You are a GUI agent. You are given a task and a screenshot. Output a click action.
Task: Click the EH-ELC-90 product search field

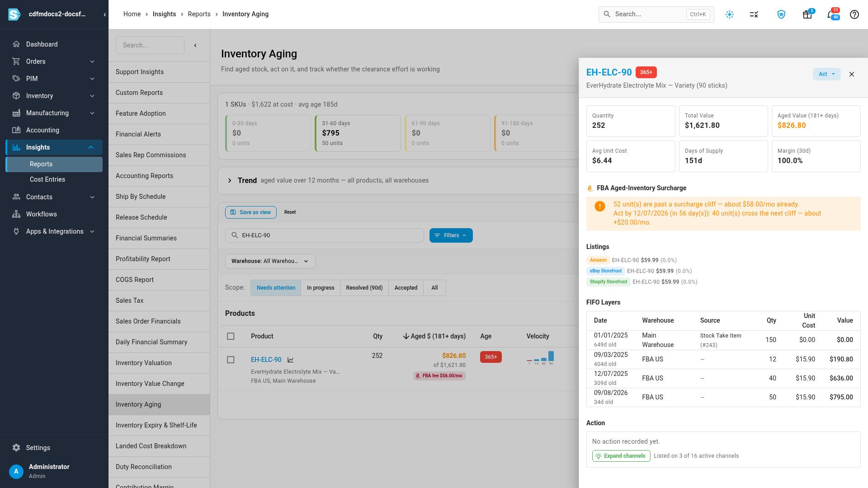point(325,235)
